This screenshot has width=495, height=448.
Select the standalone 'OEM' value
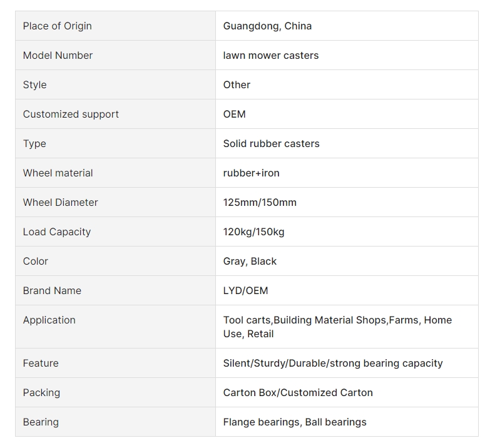pos(234,114)
